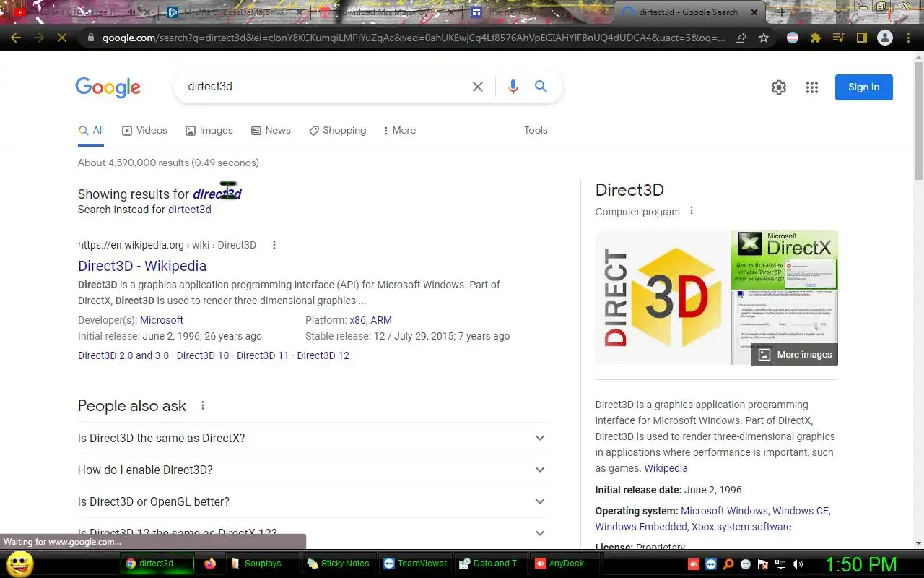Open TeamViewer from the taskbar
Image resolution: width=924 pixels, height=578 pixels.
(415, 564)
